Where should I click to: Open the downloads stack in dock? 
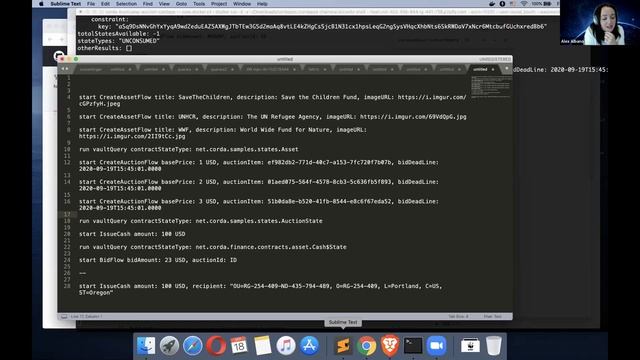click(470, 345)
